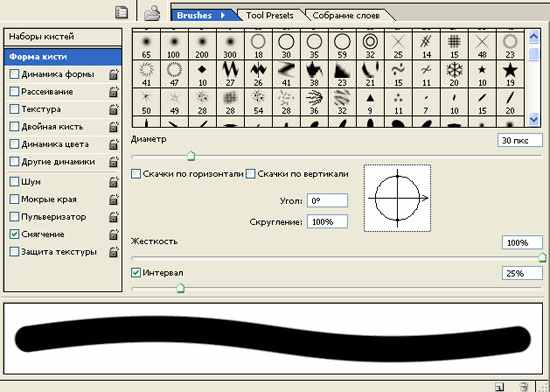This screenshot has width=550, height=392.
Task: Select the snowflake brush preset 20
Action: 454,74
